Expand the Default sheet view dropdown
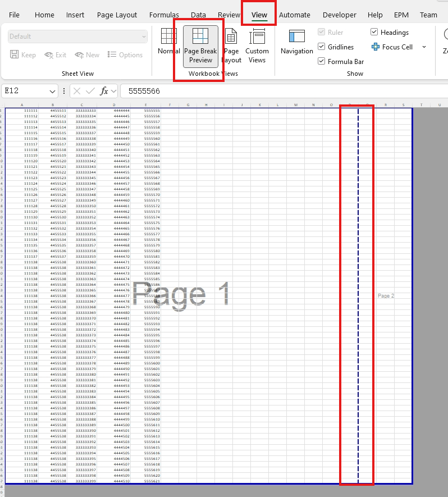Screen dimensions: 448x497 coord(144,37)
